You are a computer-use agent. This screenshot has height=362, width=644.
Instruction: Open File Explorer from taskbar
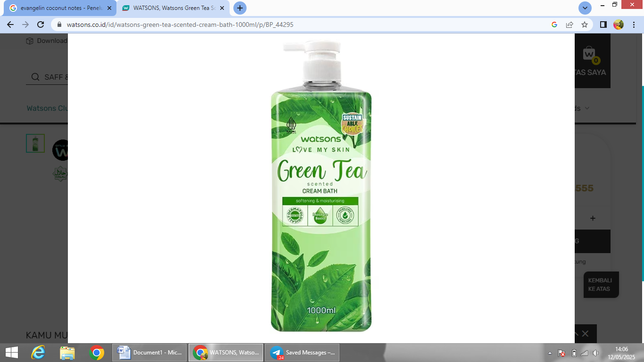67,353
